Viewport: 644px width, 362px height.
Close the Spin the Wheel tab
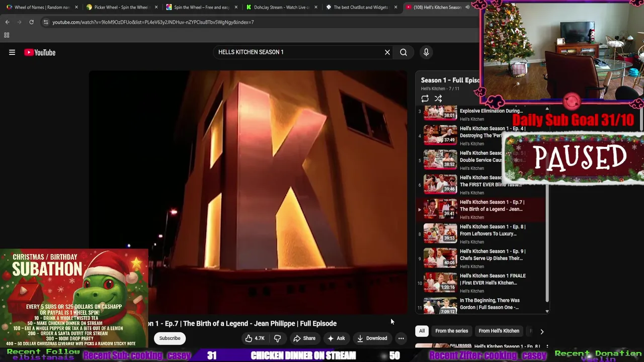pos(236,8)
